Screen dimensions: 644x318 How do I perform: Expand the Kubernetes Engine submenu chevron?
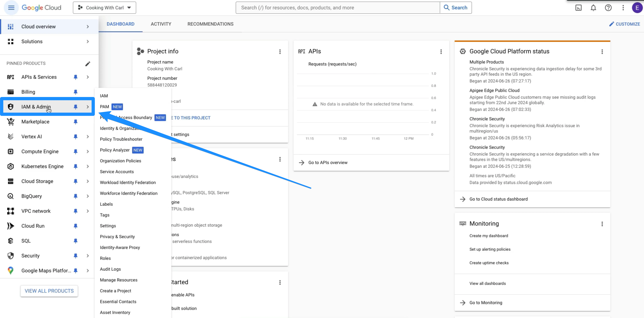(x=87, y=166)
